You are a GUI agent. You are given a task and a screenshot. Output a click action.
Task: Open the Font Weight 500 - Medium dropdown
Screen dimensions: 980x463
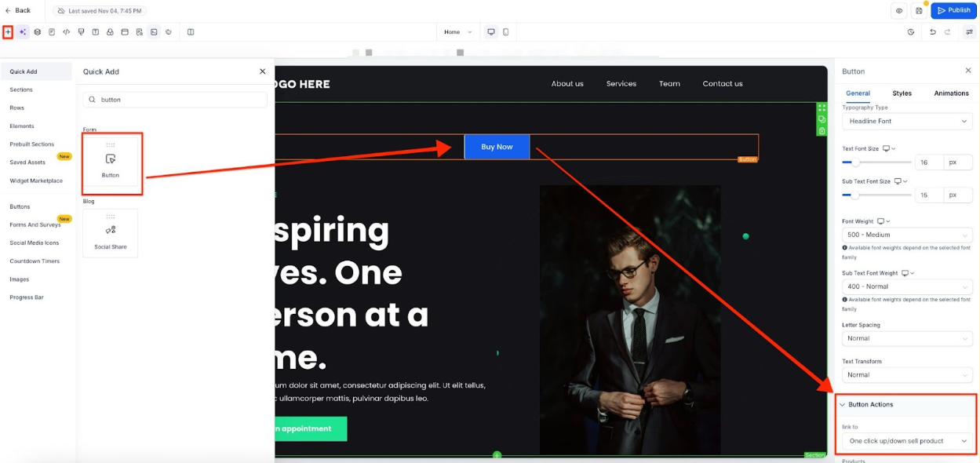pos(907,235)
